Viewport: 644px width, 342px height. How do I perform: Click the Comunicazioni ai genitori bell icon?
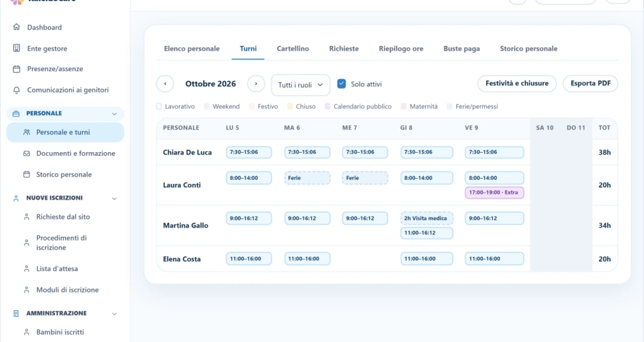pyautogui.click(x=17, y=90)
